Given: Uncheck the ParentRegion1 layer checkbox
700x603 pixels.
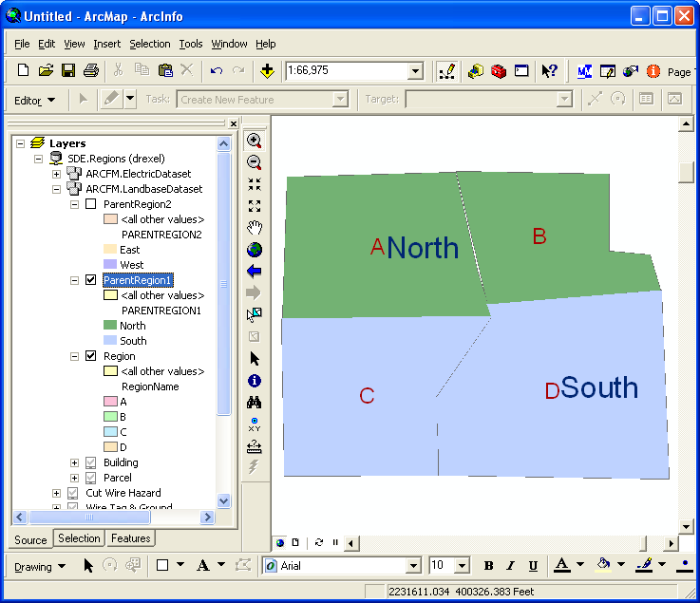Looking at the screenshot, I should 91,280.
